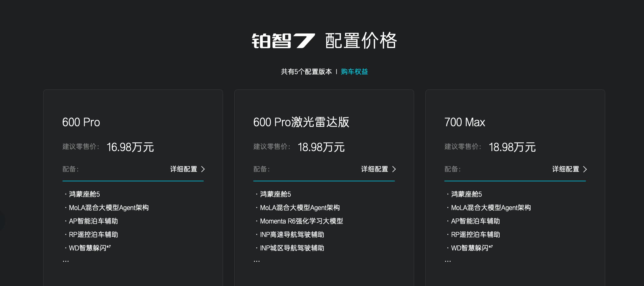Click the 16.98万元 price
Screen dimensions: 644x286
pos(130,147)
